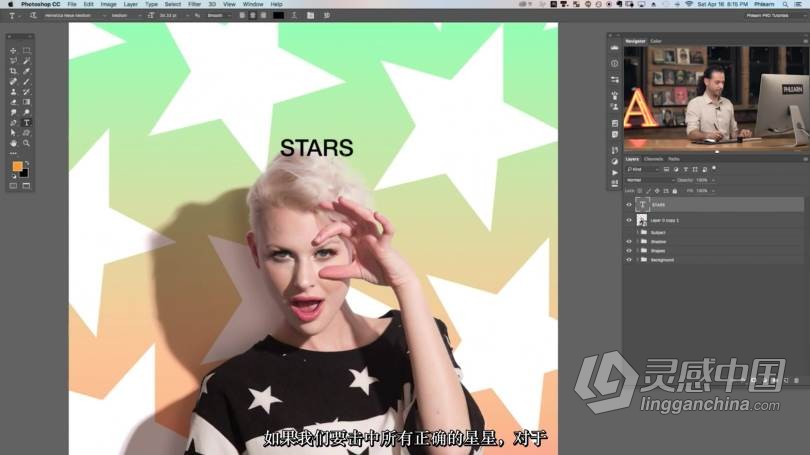Select the Path Selection tool

coord(13,133)
